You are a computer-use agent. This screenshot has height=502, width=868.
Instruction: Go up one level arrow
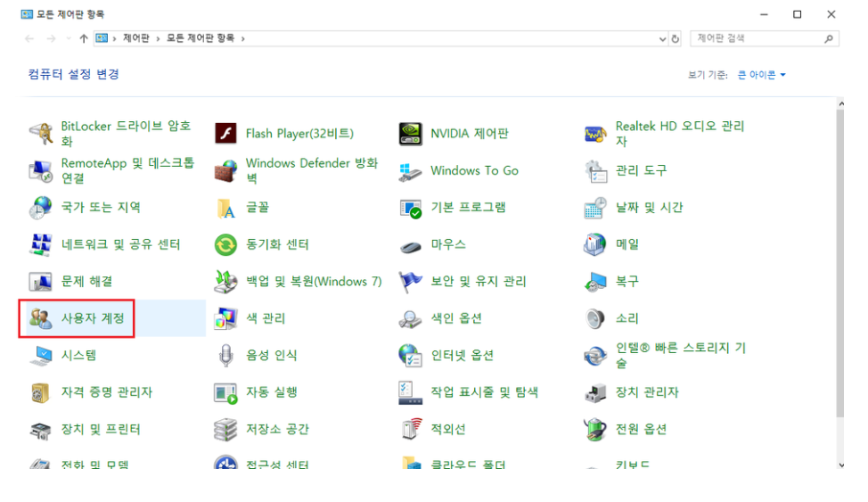[84, 38]
